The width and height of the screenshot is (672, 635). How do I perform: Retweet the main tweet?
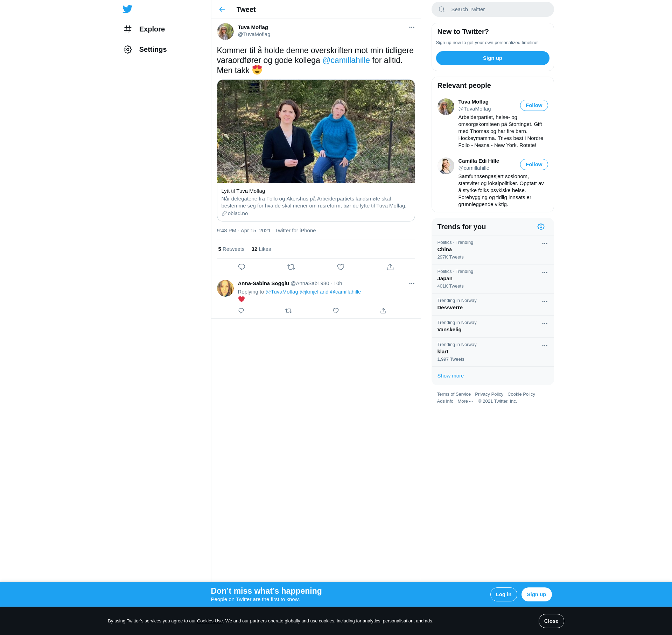point(291,267)
